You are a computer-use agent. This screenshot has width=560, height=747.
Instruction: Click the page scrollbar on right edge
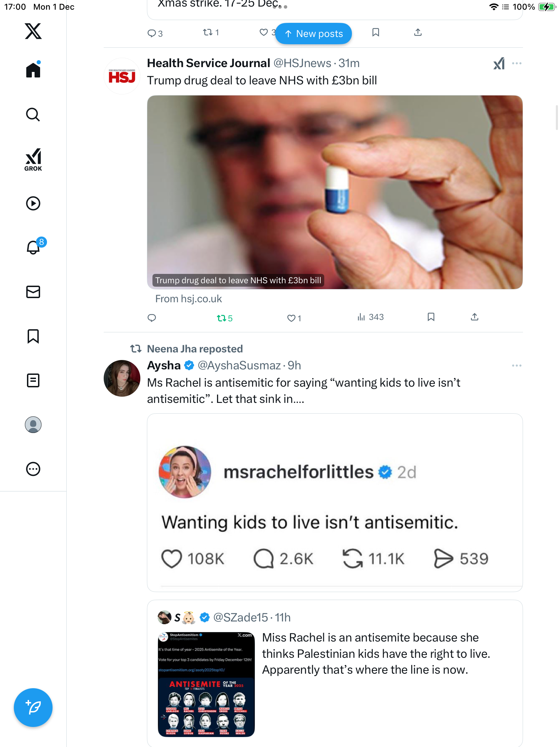[x=557, y=118]
